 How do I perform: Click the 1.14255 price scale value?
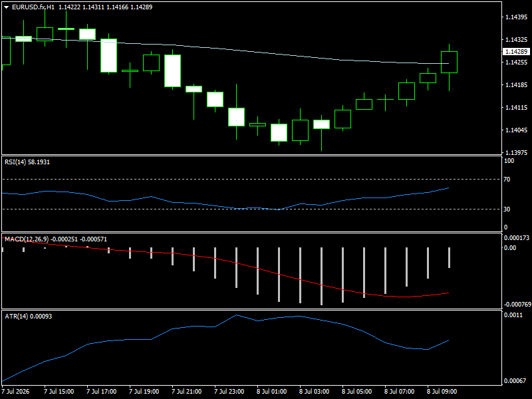click(x=517, y=63)
